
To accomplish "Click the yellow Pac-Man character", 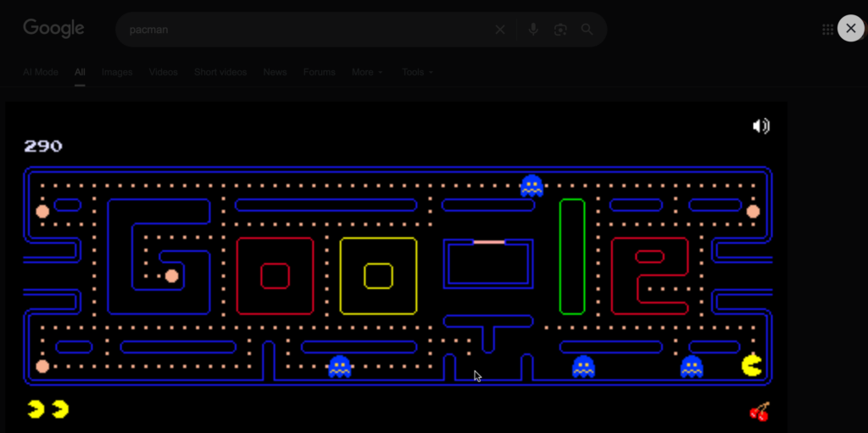I will [x=751, y=366].
